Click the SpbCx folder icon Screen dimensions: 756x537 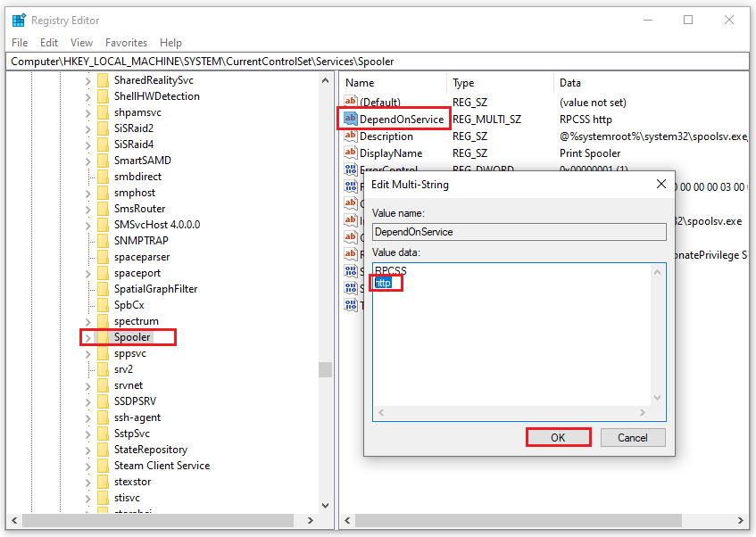pos(103,305)
